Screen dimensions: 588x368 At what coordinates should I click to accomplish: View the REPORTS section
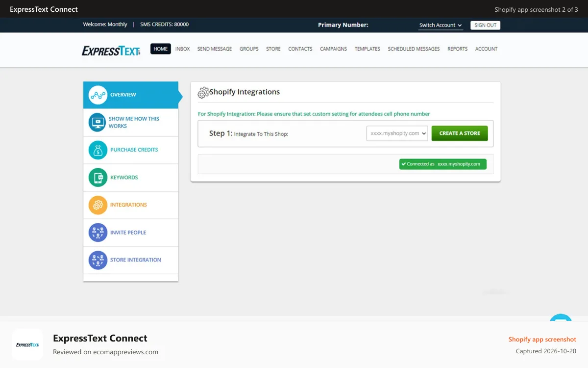pyautogui.click(x=458, y=49)
